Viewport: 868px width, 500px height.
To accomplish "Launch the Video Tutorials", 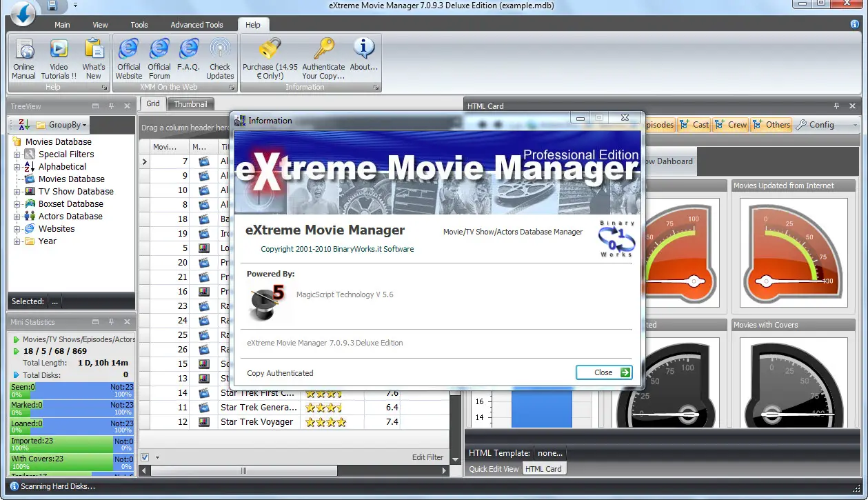I will [x=59, y=59].
